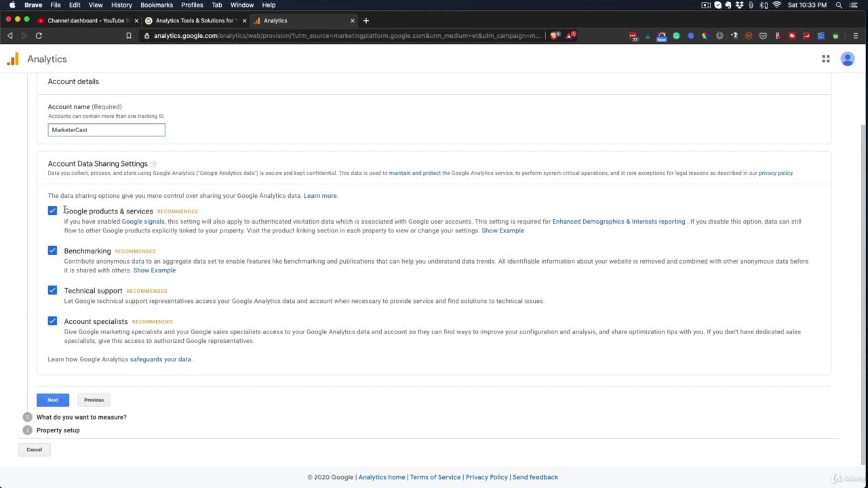The image size is (868, 488).
Task: Click the help icon beside Account Data Sharing Settings
Action: point(153,164)
